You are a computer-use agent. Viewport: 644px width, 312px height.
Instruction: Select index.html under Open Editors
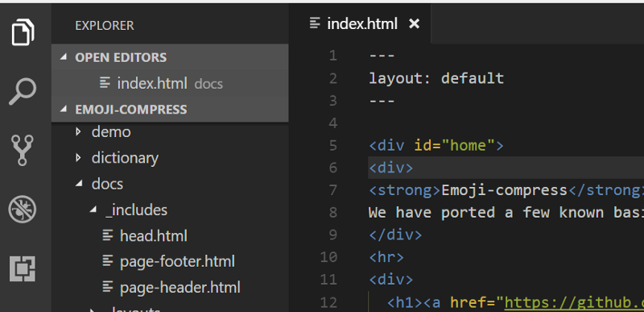point(170,84)
